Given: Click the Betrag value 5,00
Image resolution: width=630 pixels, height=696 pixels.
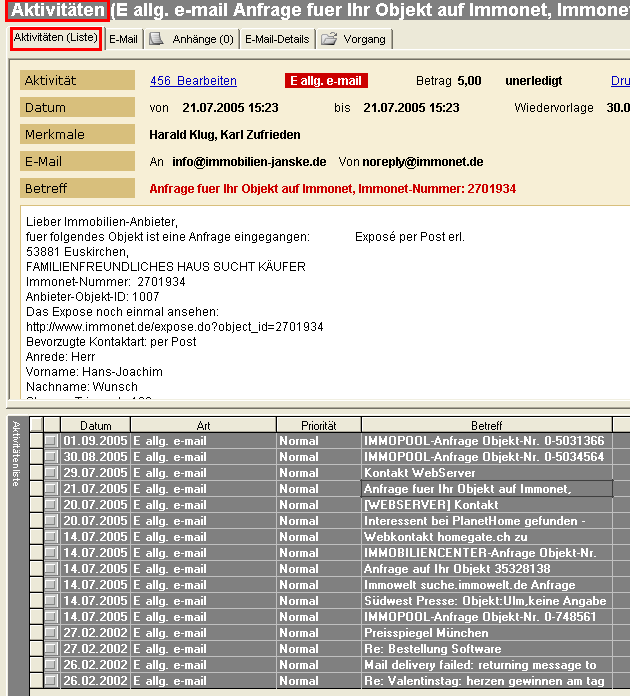Looking at the screenshot, I should click(469, 81).
